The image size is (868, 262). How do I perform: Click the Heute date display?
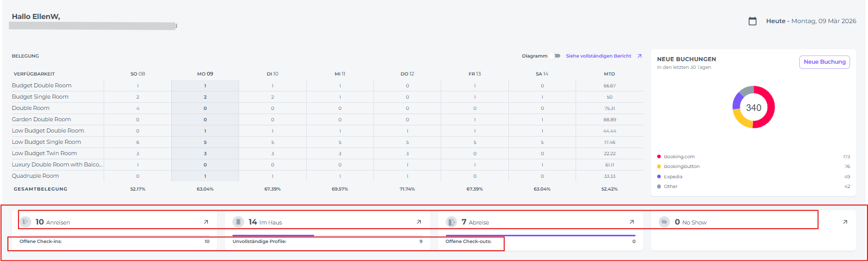click(811, 21)
